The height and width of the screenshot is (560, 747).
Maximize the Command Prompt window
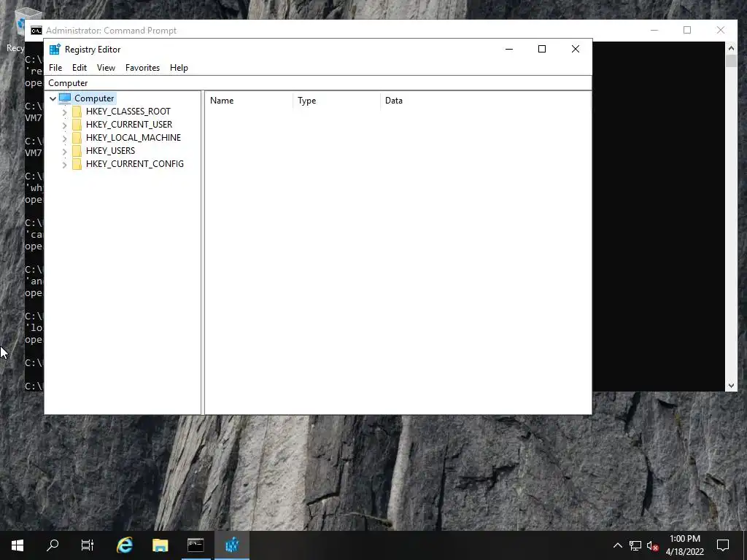pyautogui.click(x=687, y=30)
